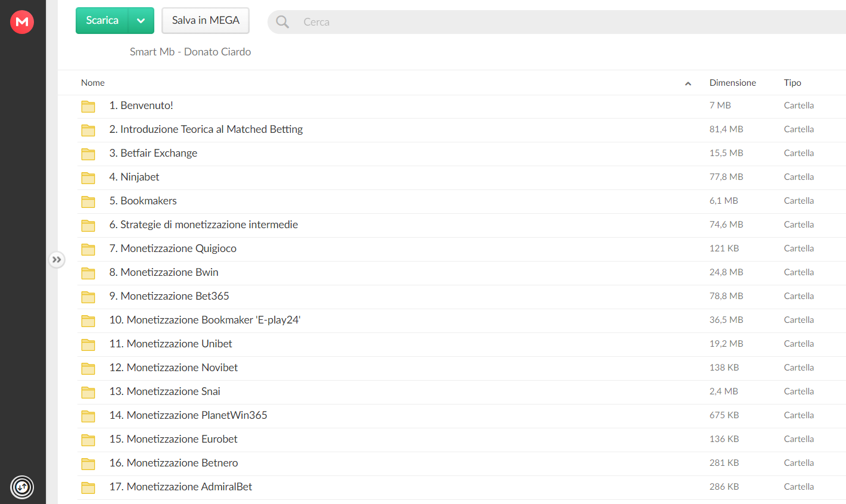
Task: Click the folder icon of 17. Monetizzazione AdmiralBet
Action: [88, 487]
